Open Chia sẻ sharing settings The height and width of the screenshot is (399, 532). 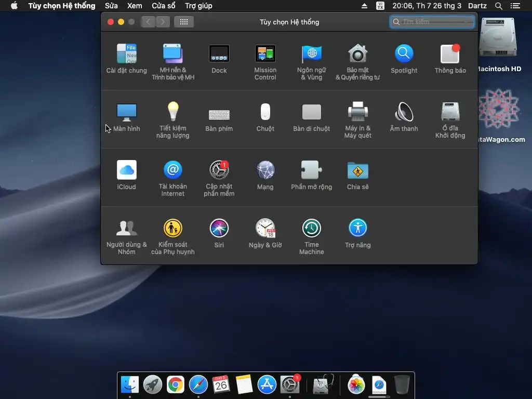click(357, 175)
